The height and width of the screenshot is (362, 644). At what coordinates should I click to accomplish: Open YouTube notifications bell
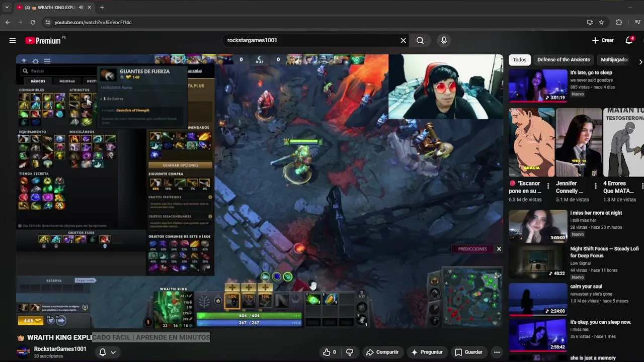[629, 40]
